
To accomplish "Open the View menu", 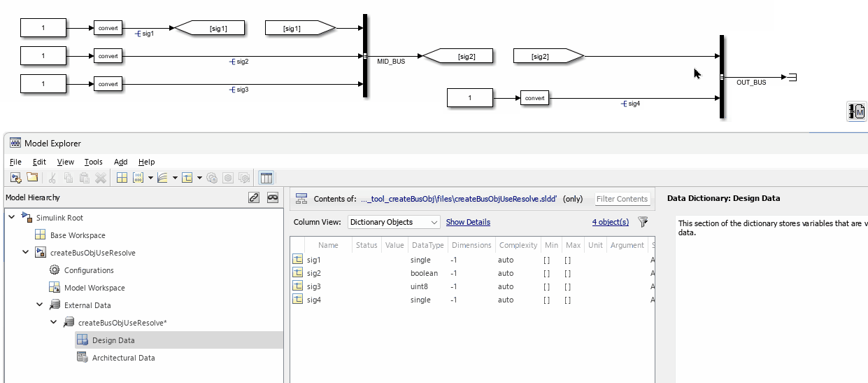I will click(x=65, y=162).
